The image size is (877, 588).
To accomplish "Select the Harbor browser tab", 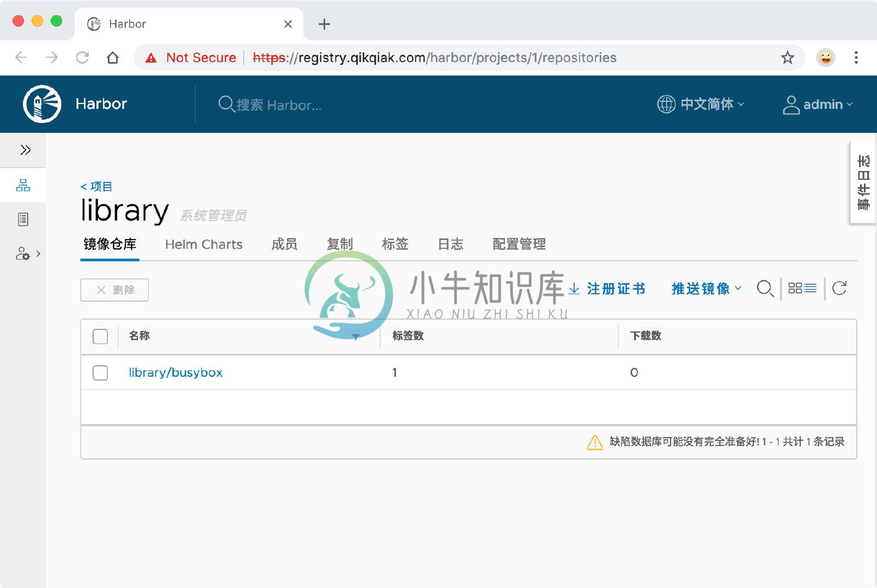I will pos(188,24).
